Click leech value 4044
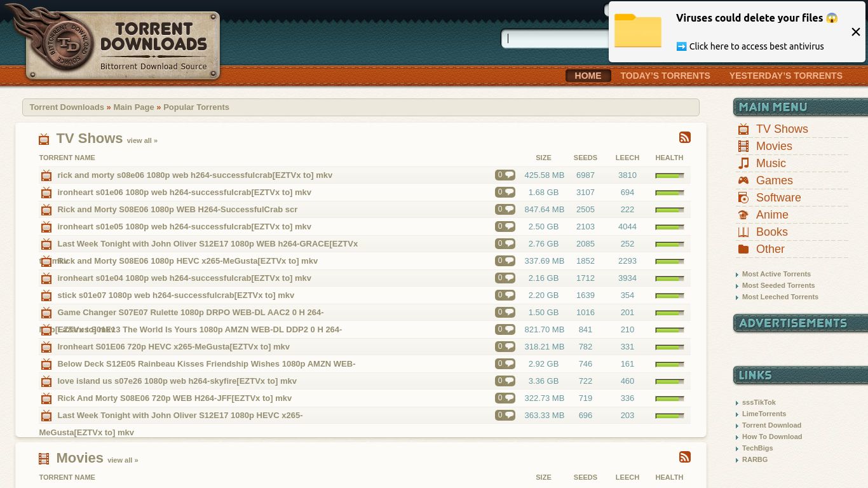 627,227
